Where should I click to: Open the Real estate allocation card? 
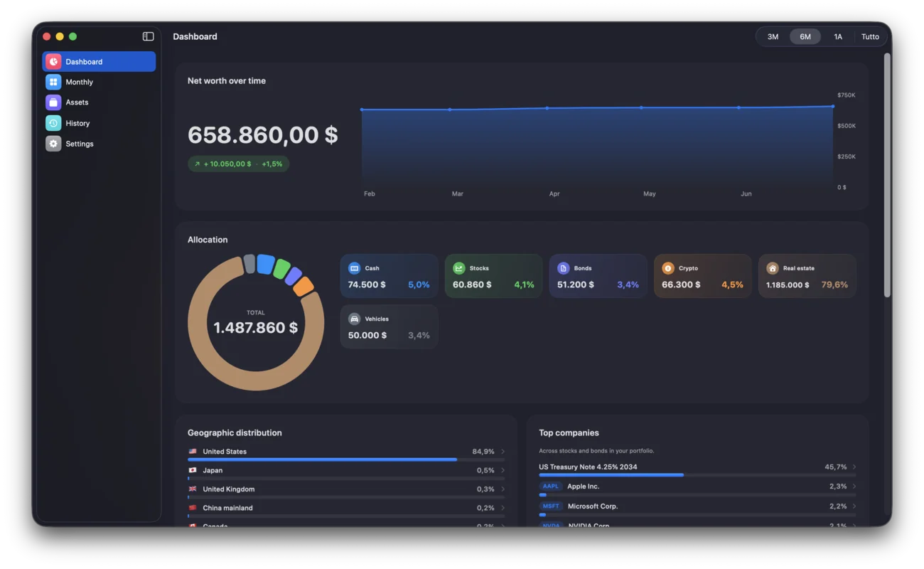point(807,276)
